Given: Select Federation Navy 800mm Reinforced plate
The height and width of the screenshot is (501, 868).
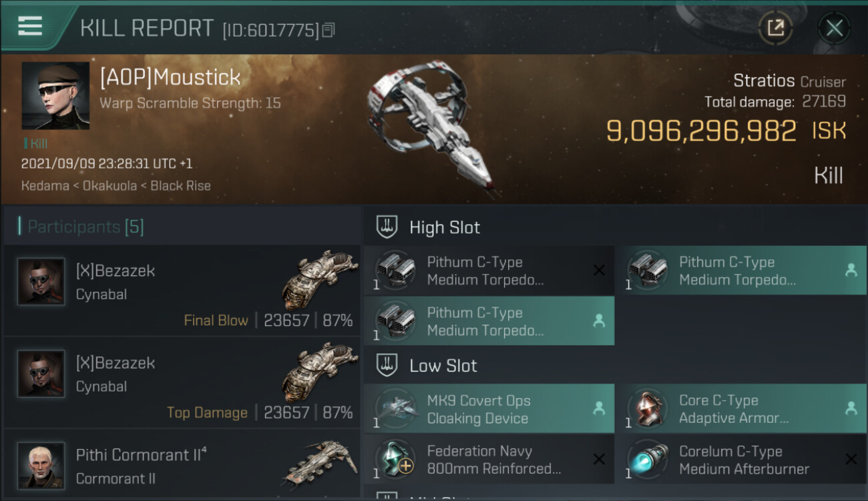Looking at the screenshot, I should click(x=489, y=460).
